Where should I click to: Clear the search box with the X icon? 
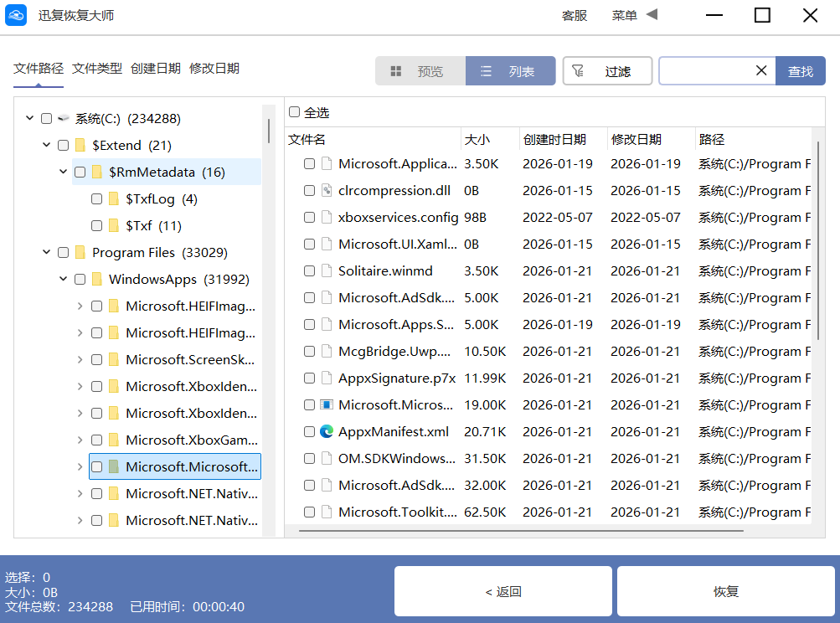[761, 71]
